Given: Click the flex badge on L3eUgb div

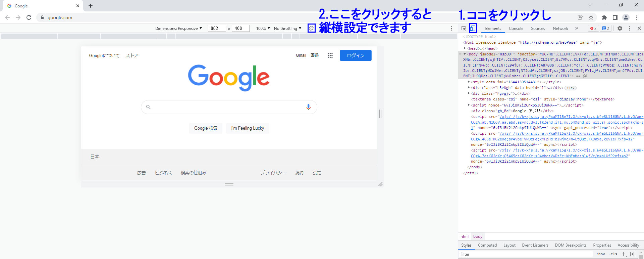Looking at the screenshot, I should (571, 88).
